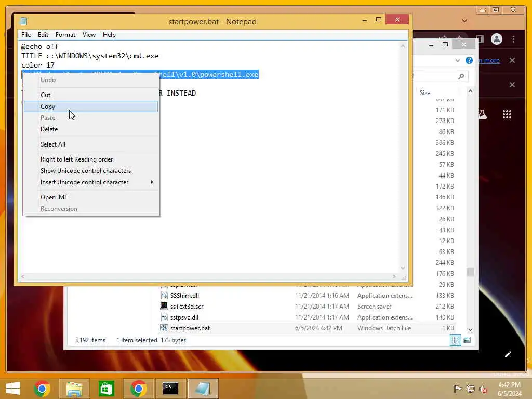Open Notepad Help menu
Screen dimensions: 532x399
[109, 35]
